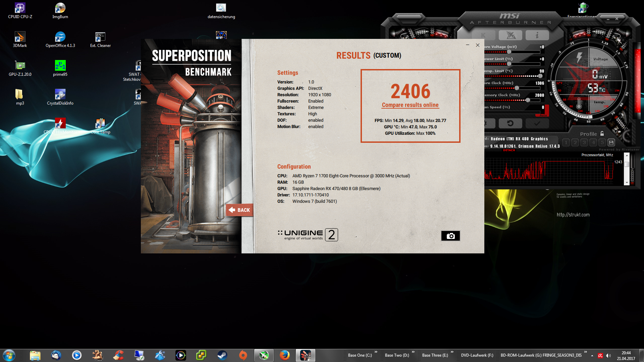Toggle Auto fan speed in Afterburner
Image resolution: width=644 pixels, height=362 pixels.
[x=543, y=116]
